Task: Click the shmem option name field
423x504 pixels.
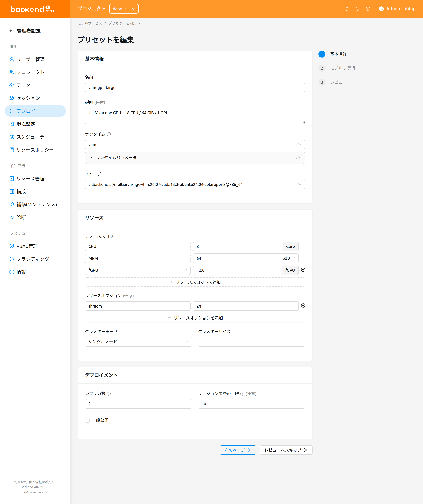Action: coord(138,306)
